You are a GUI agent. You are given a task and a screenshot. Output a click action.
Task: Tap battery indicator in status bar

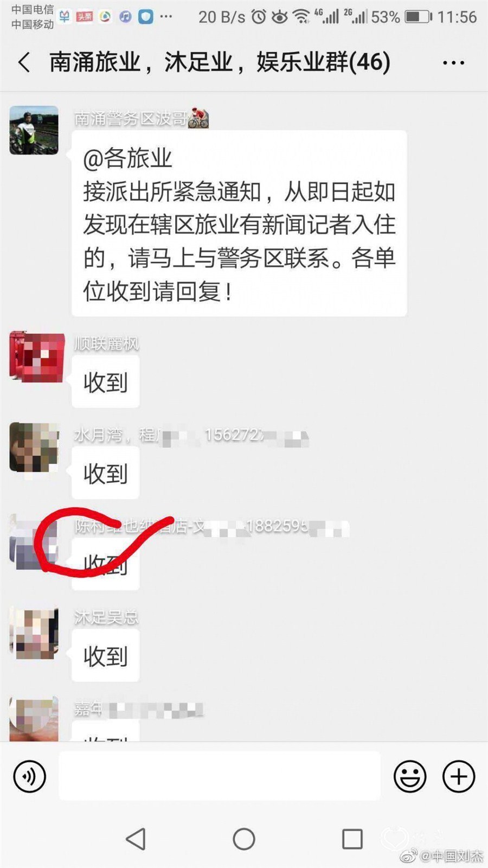(x=418, y=17)
